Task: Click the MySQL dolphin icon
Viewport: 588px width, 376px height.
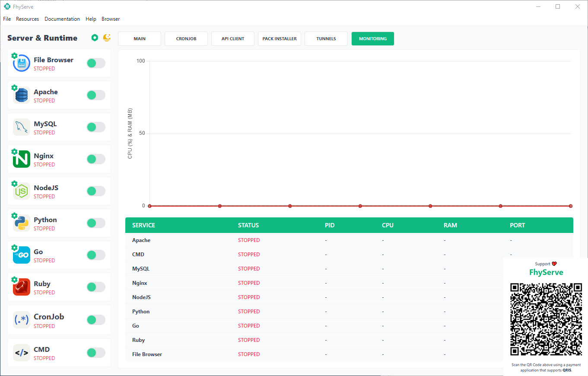Action: tap(22, 127)
